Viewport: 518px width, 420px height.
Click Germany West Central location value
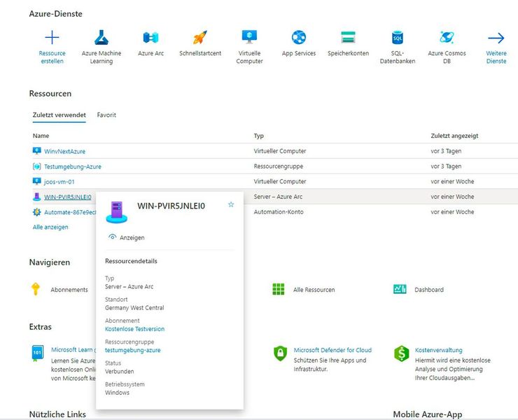(134, 307)
